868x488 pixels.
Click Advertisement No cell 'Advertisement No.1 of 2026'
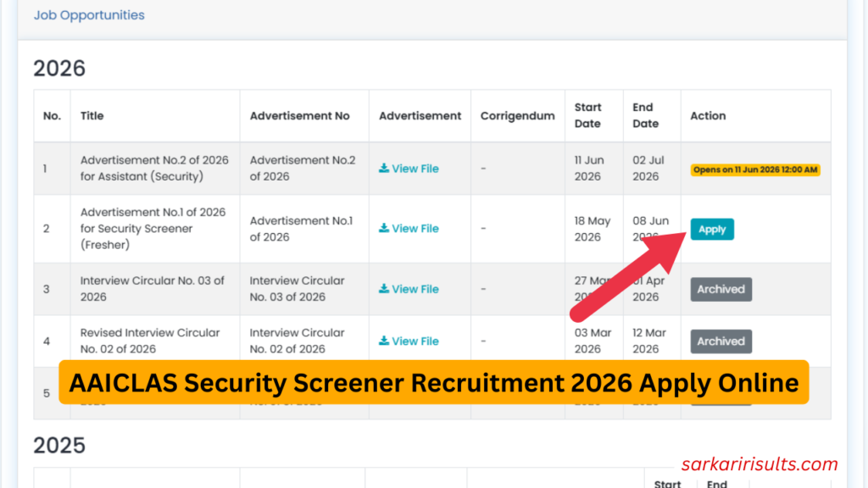(301, 229)
